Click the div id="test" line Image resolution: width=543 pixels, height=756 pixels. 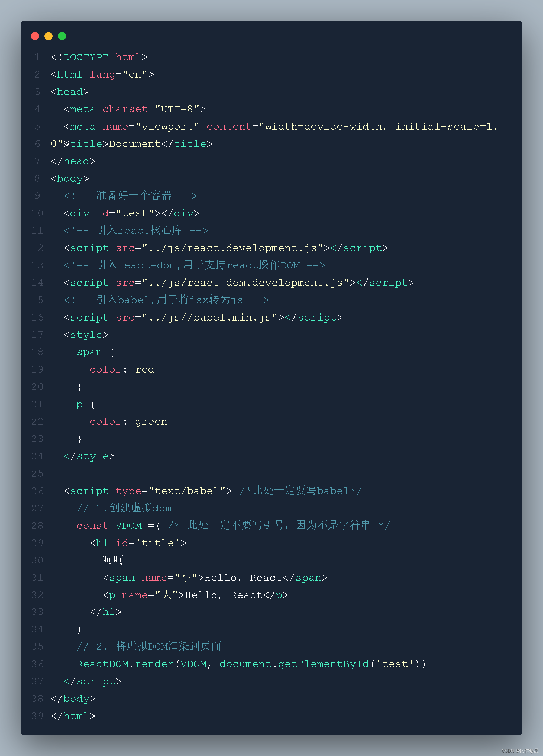[132, 213]
